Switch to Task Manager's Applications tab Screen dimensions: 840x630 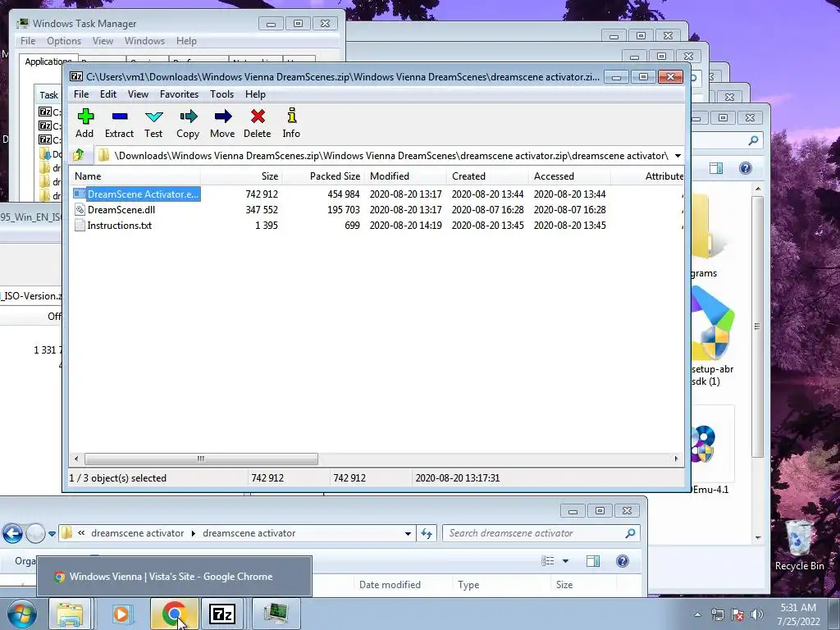(48, 62)
